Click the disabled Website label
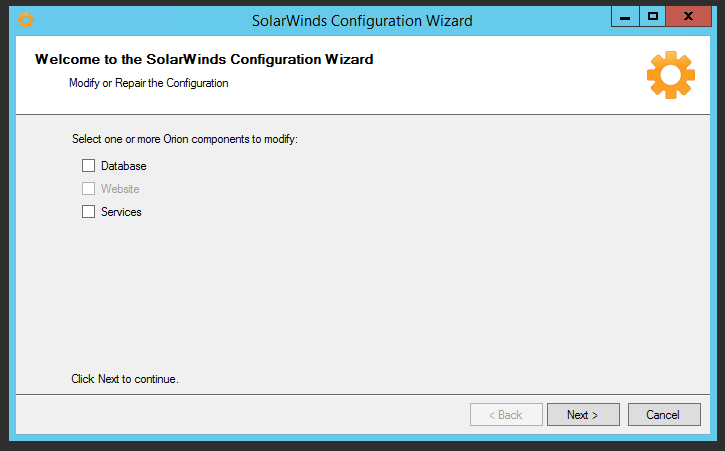The width and height of the screenshot is (725, 451). [x=120, y=189]
